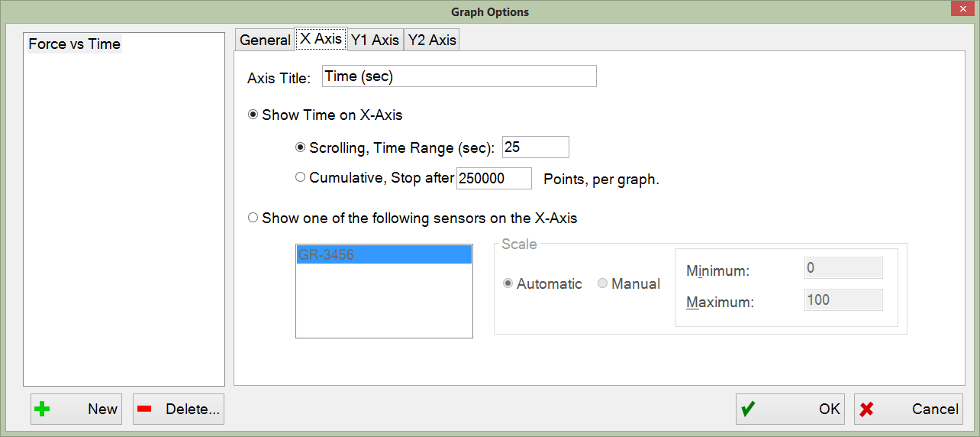Viewport: 980px width, 437px height.
Task: Choose Manual scale radio button
Action: pos(628,283)
